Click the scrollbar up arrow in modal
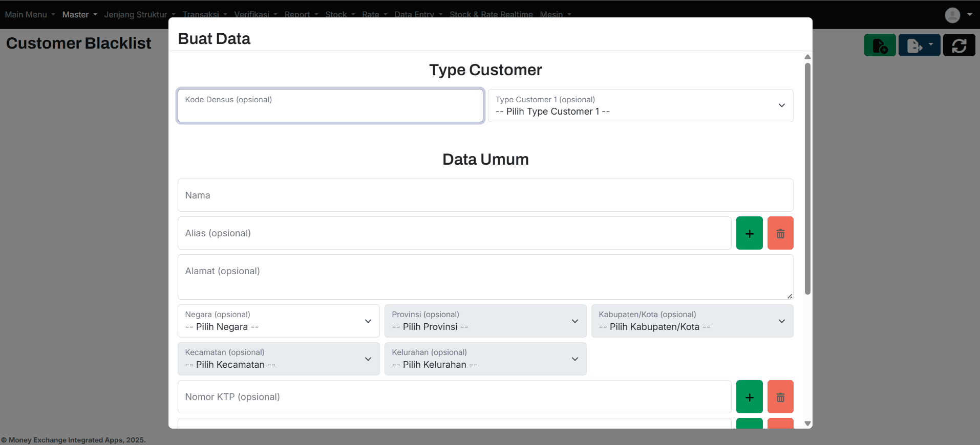Image resolution: width=980 pixels, height=445 pixels. click(x=807, y=57)
